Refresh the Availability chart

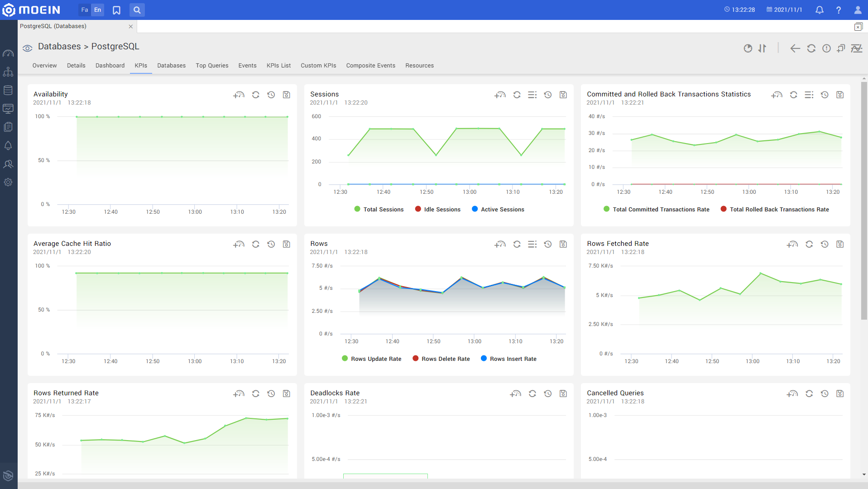point(255,95)
